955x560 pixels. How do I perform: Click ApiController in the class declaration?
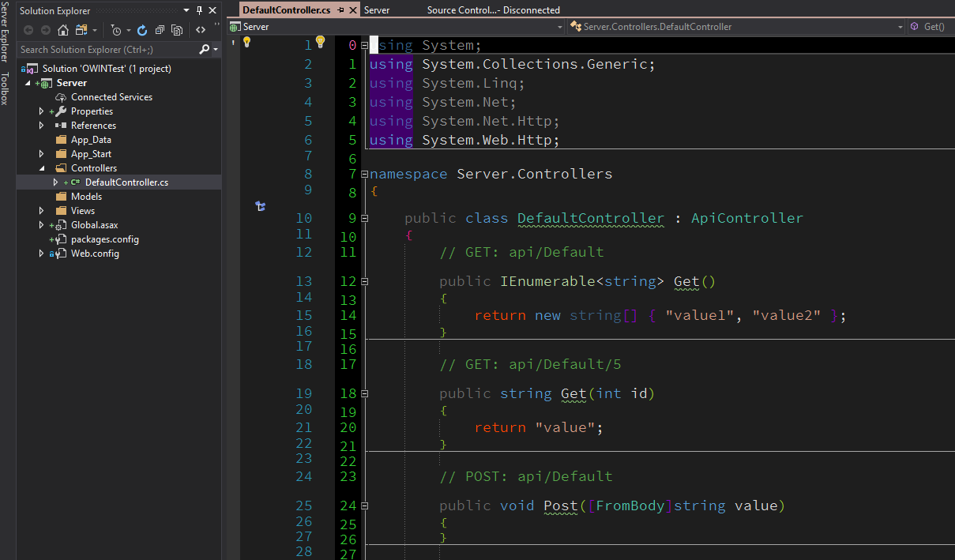pyautogui.click(x=747, y=218)
